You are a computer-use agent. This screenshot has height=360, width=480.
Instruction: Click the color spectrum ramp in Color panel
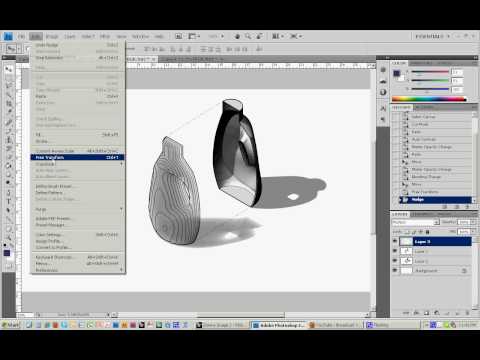pyautogui.click(x=429, y=99)
